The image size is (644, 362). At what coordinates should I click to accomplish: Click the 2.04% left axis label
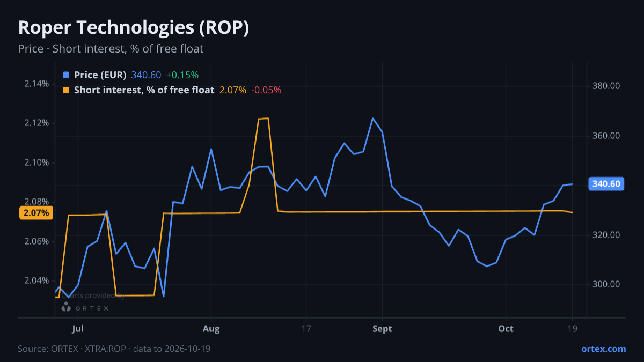point(36,280)
